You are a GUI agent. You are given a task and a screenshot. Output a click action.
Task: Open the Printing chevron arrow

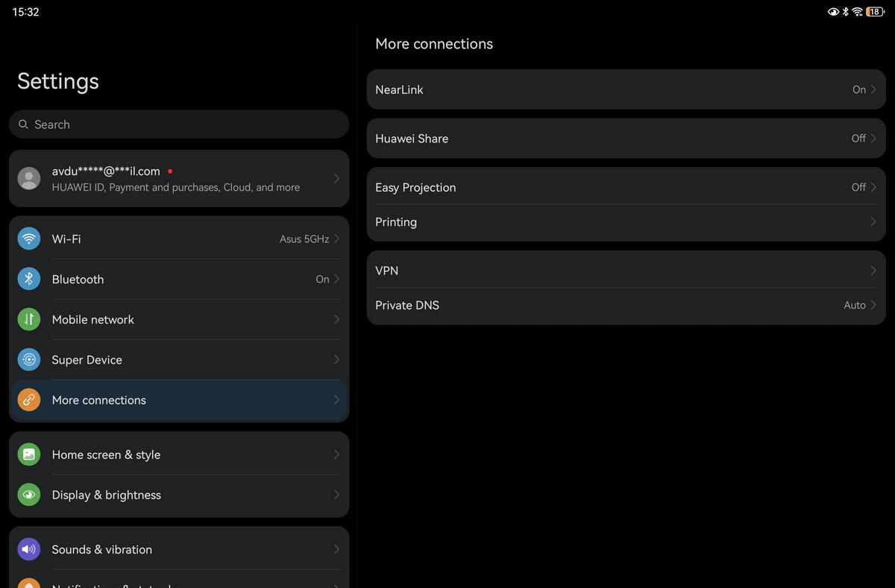click(873, 222)
